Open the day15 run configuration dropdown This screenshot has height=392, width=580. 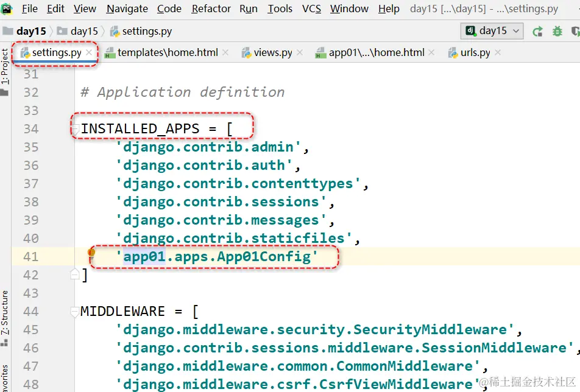click(493, 31)
